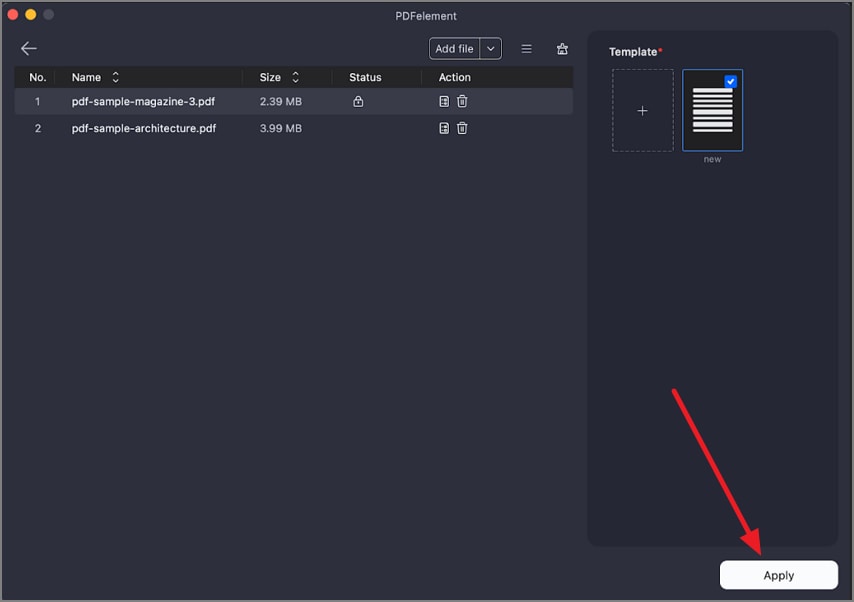Expand the Add file dropdown arrow
854x602 pixels.
click(491, 48)
